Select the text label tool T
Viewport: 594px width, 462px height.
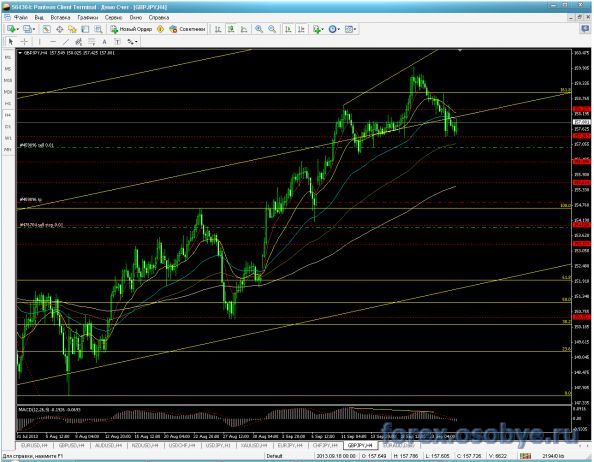point(117,42)
